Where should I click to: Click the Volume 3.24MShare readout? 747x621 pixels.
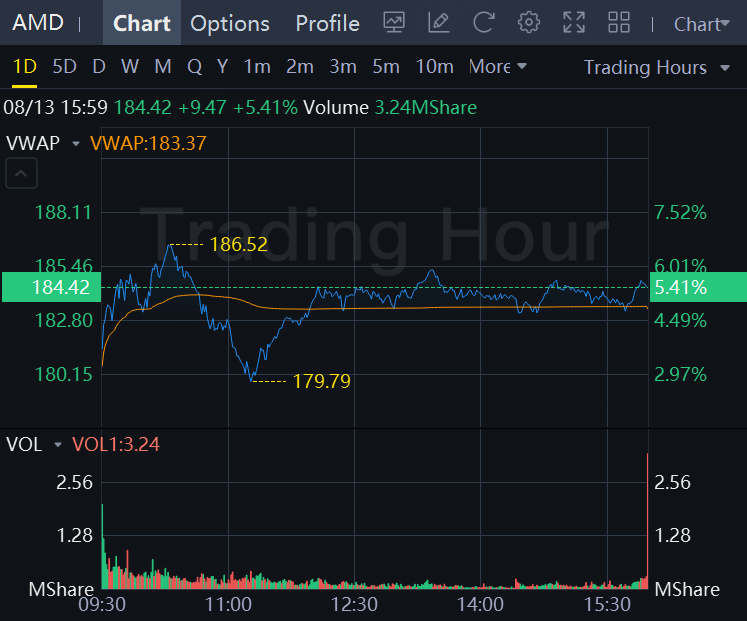click(390, 108)
